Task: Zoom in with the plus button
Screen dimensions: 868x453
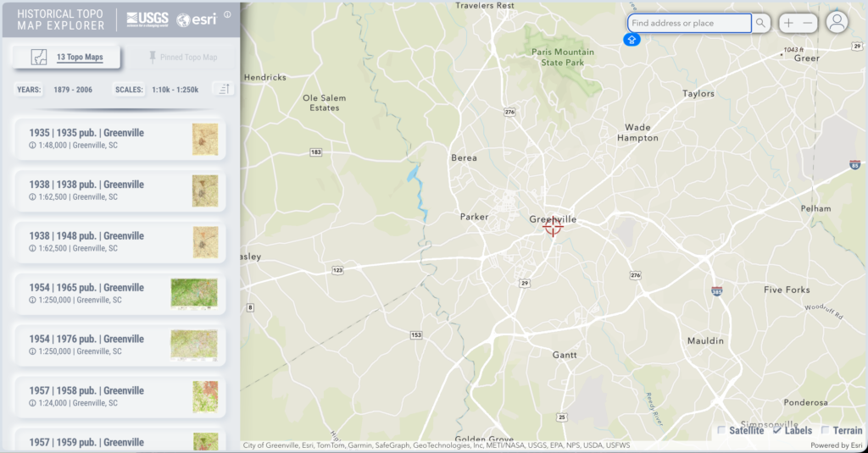Action: 788,23
